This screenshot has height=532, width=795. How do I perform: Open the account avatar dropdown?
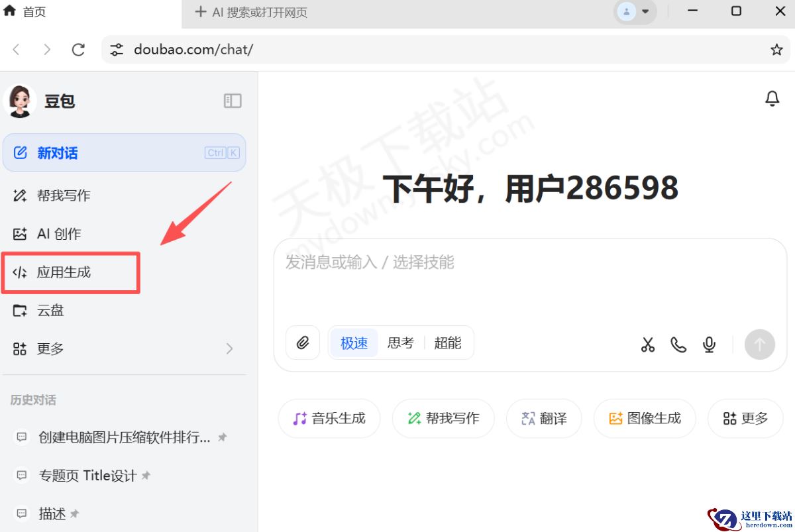click(x=635, y=11)
